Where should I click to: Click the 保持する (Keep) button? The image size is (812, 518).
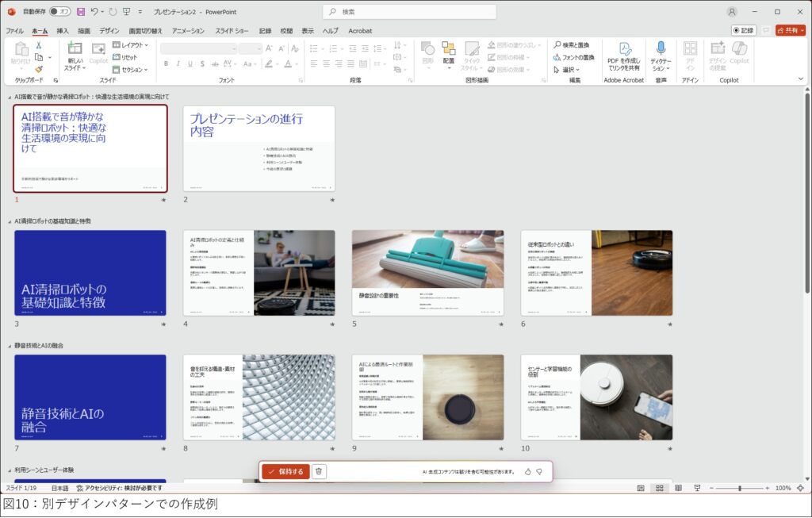(285, 471)
